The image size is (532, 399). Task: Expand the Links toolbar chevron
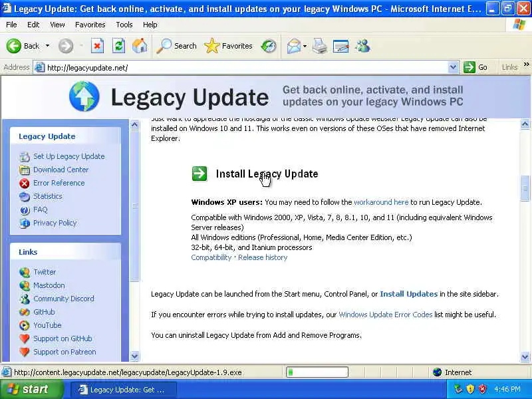[x=526, y=64]
